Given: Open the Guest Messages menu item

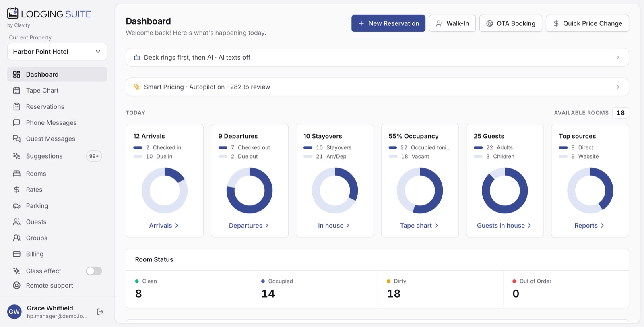Looking at the screenshot, I should (57, 139).
